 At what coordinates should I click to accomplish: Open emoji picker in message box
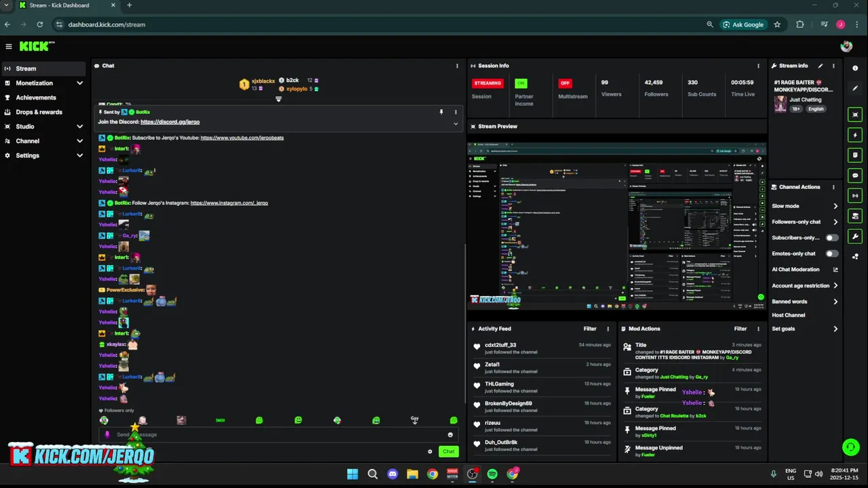click(450, 434)
